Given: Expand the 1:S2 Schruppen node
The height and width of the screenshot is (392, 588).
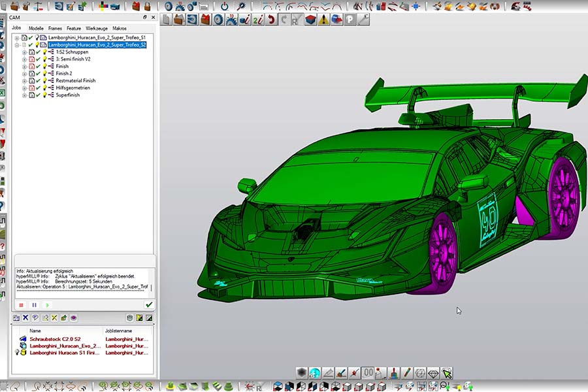Looking at the screenshot, I should pyautogui.click(x=24, y=52).
